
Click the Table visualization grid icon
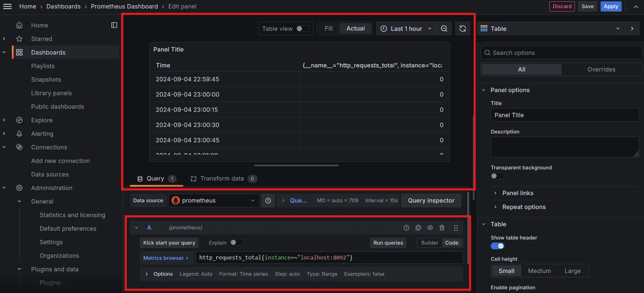484,28
